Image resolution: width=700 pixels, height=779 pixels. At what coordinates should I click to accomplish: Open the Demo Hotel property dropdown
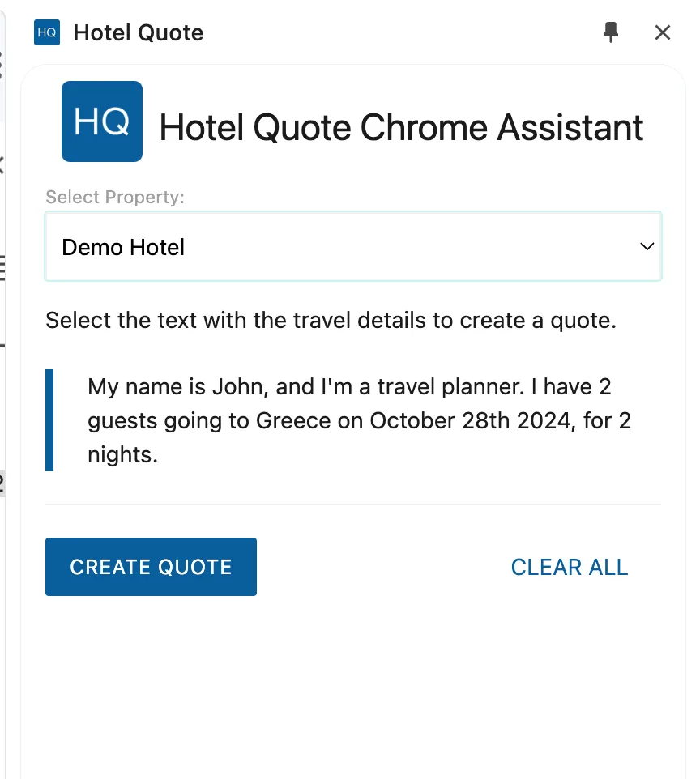tap(352, 246)
